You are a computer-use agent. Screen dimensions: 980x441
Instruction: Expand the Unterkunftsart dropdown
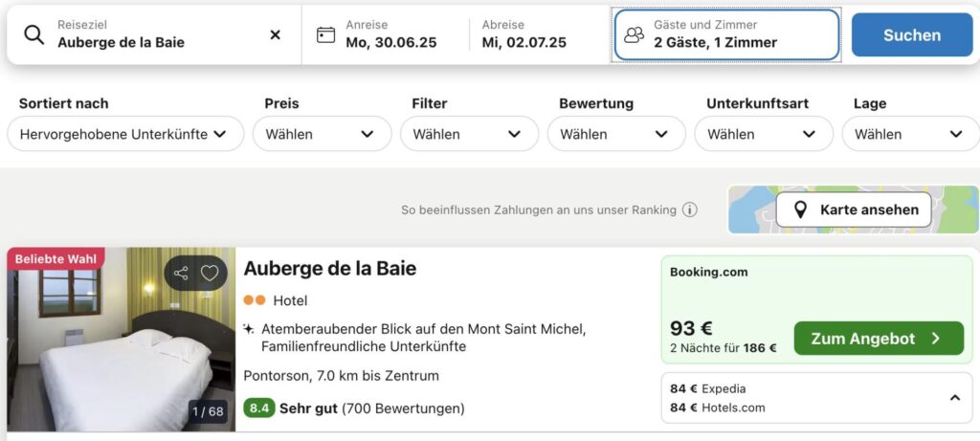click(x=764, y=134)
